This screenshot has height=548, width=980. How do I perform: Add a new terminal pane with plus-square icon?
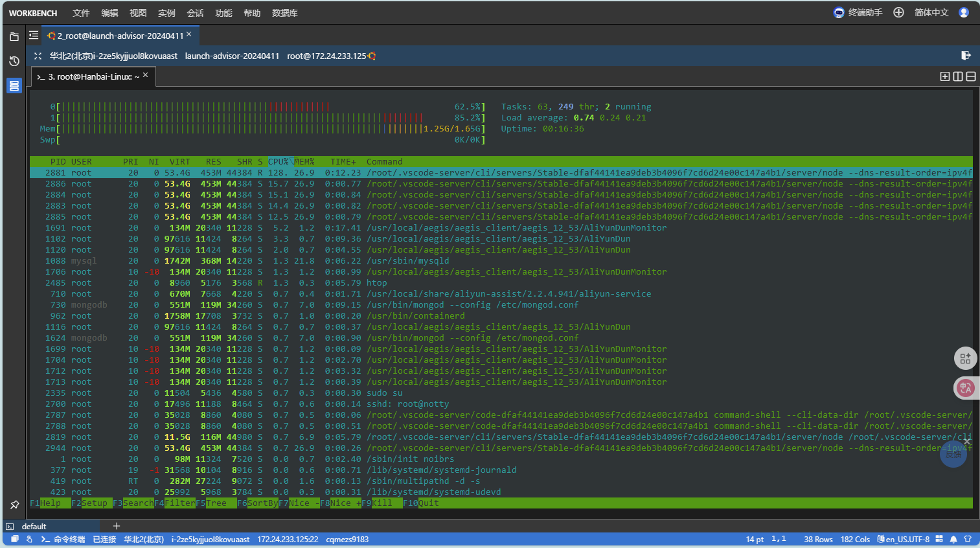pyautogui.click(x=945, y=76)
